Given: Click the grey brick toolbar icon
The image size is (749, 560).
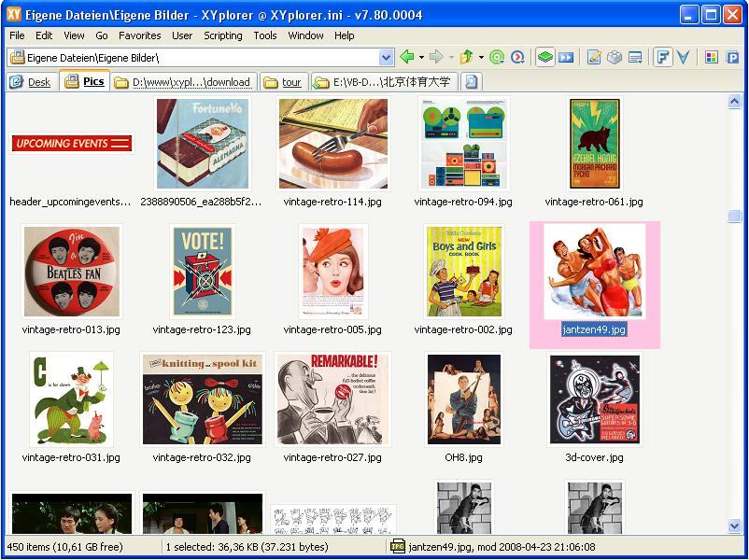Looking at the screenshot, I should [x=615, y=57].
